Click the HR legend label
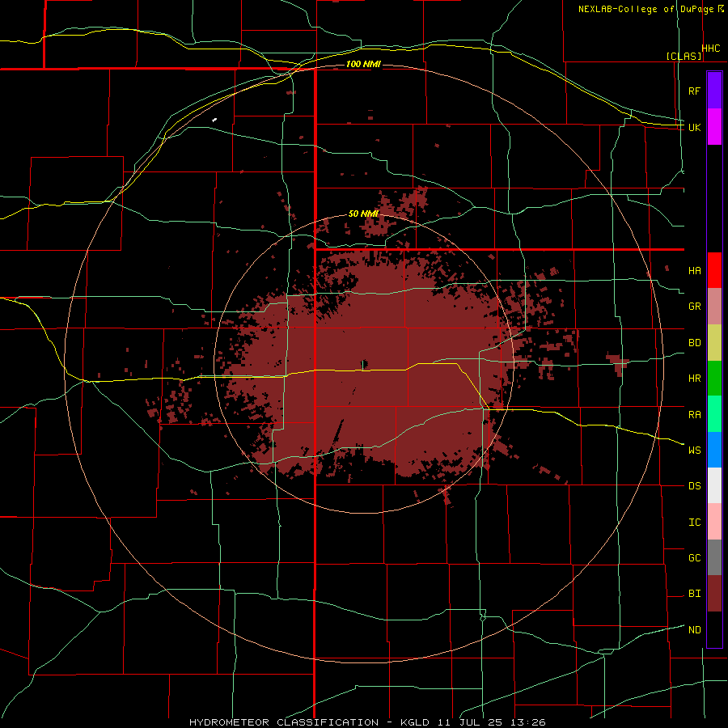 tap(694, 379)
